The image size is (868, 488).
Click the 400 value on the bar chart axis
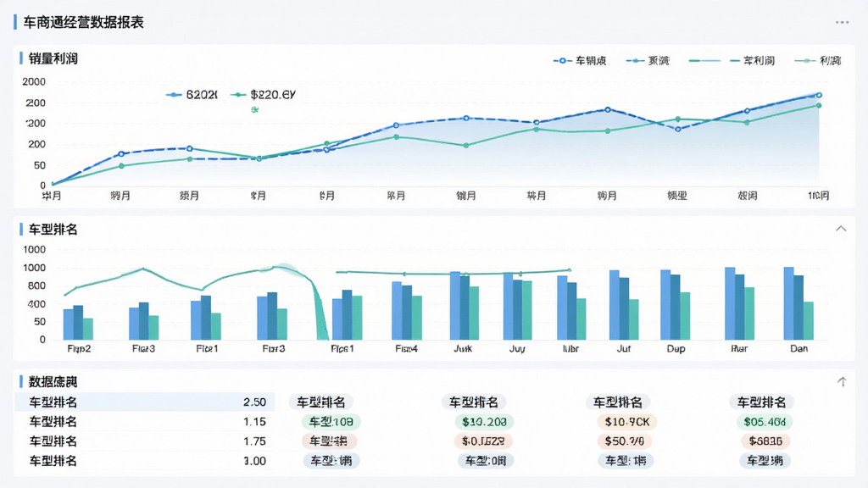tap(36, 304)
